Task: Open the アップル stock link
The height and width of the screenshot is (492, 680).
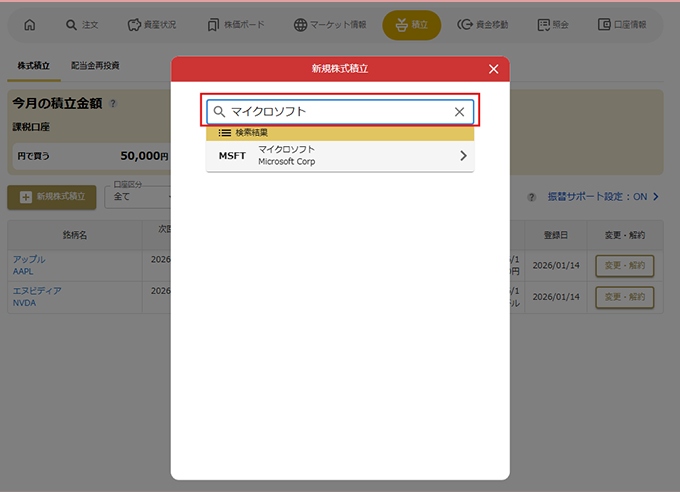Action: tap(29, 259)
